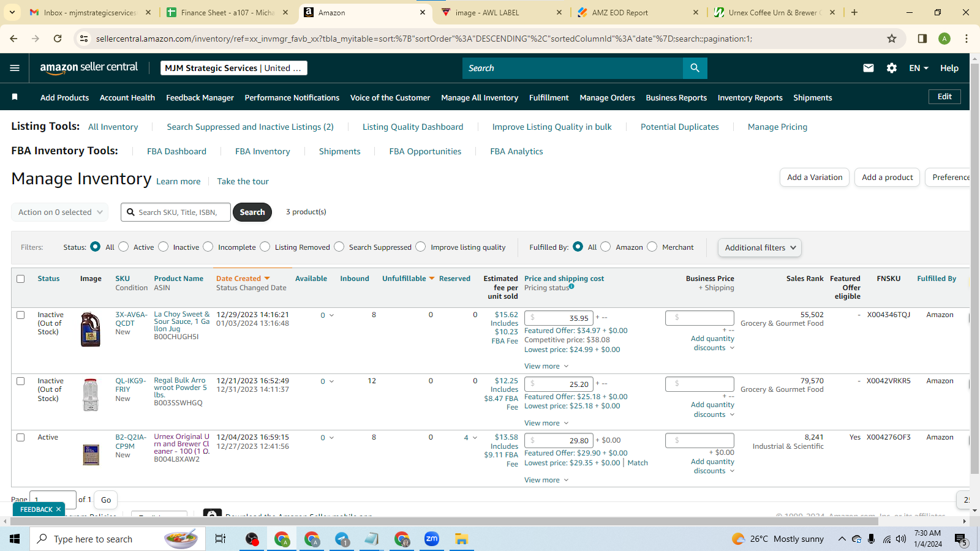Choose the Search Suppressed status filter
The image size is (980, 551).
coord(339,247)
